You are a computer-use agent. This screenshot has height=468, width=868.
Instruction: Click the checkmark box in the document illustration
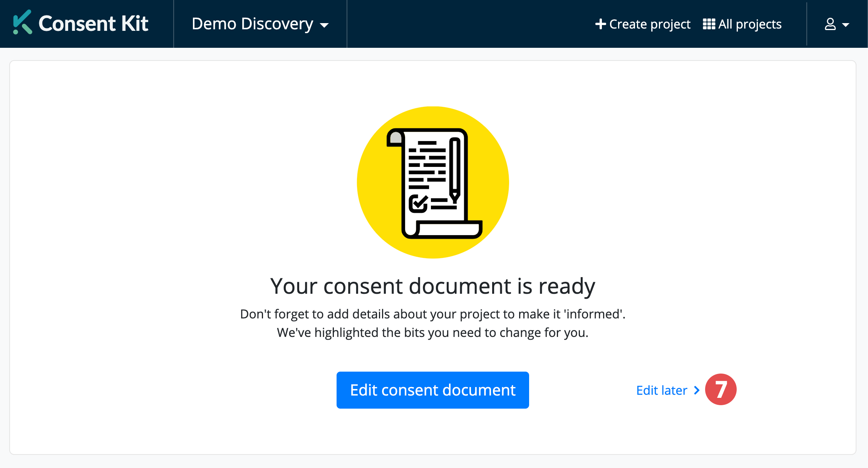point(418,203)
